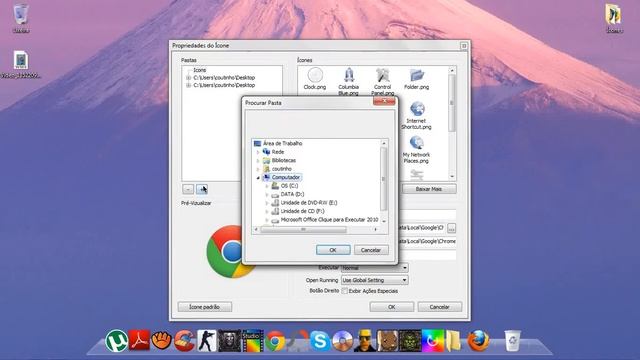
Task: Open the Executar dropdown
Action: click(375, 268)
